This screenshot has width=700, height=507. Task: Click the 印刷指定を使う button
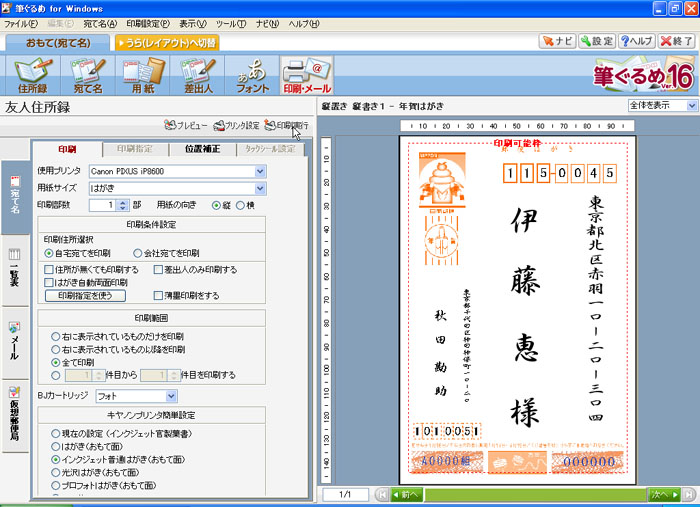(x=91, y=296)
